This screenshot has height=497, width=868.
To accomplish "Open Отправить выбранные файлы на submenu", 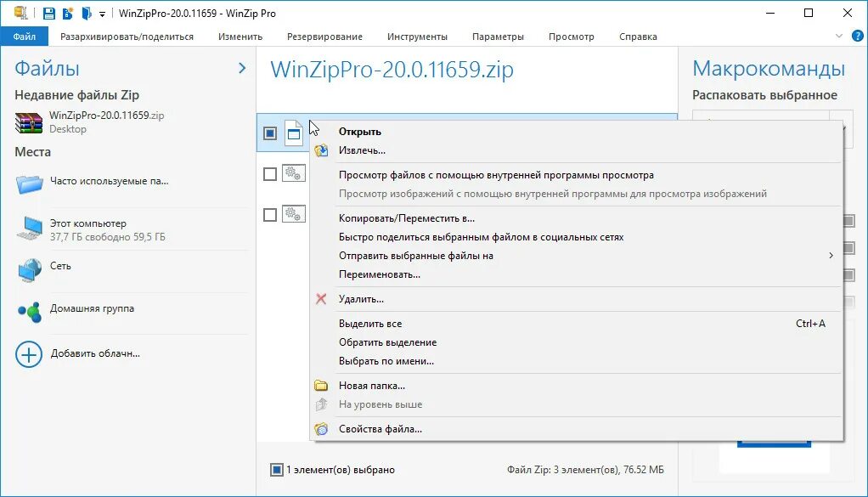I will (576, 256).
